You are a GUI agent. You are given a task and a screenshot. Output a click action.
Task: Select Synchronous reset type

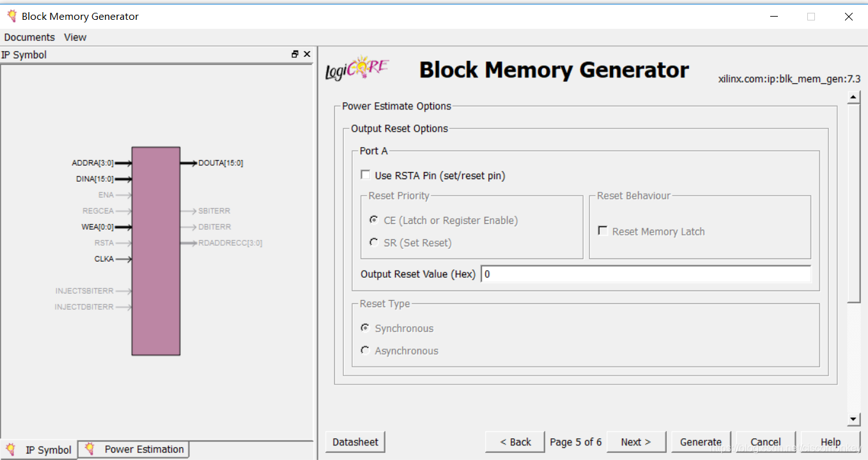pyautogui.click(x=365, y=328)
